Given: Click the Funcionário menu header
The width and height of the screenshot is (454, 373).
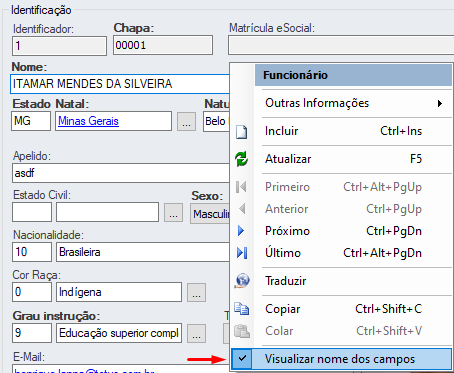Looking at the screenshot, I should 353,75.
